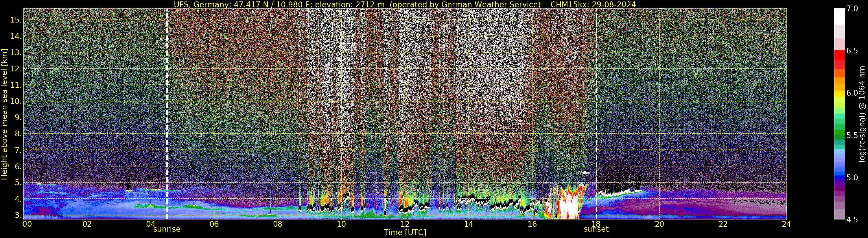Click the height axis tick '7.'
Image resolution: width=868 pixels, height=238 pixels.
18,150
